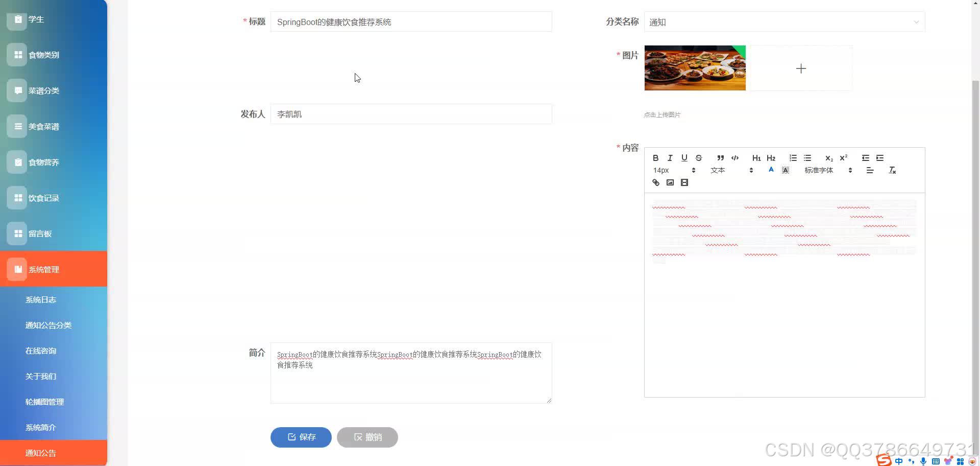Open 通知公告分类 submenu item
The height and width of the screenshot is (466, 980).
(x=54, y=325)
